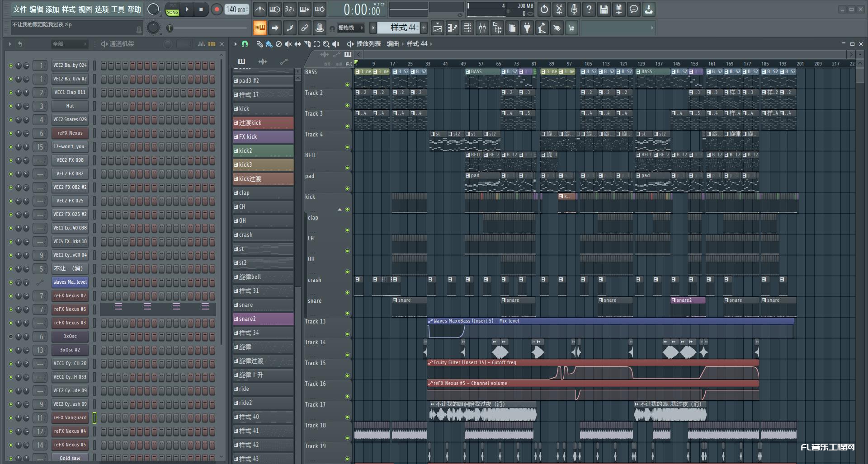Select the playlist zoom tool

point(326,44)
